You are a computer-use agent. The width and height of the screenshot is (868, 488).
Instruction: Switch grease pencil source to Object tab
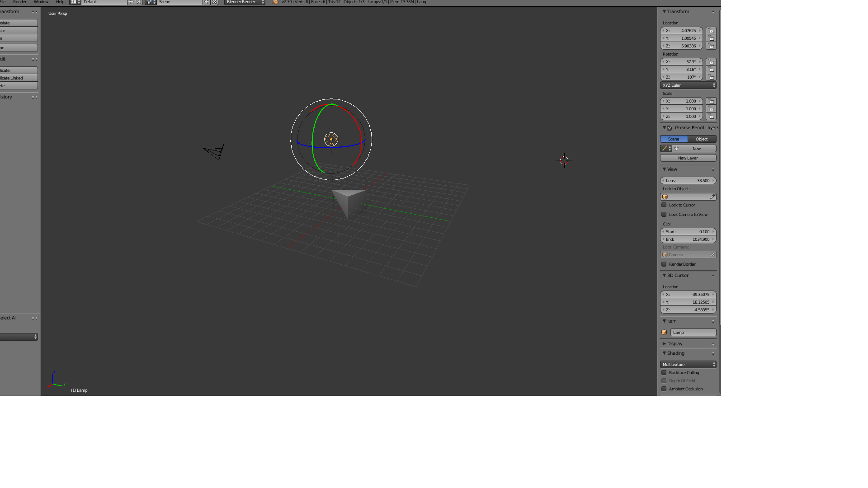[702, 139]
